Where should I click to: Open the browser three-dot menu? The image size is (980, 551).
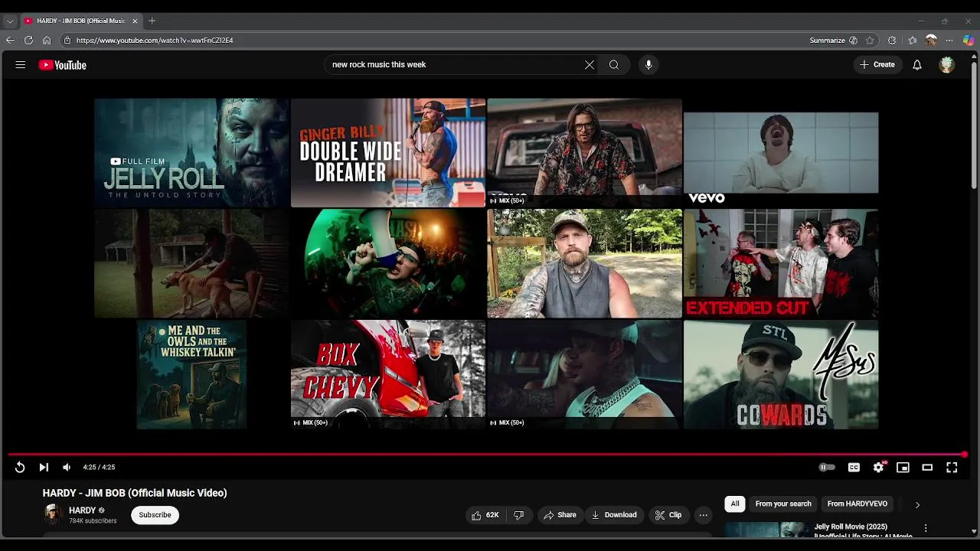[949, 41]
